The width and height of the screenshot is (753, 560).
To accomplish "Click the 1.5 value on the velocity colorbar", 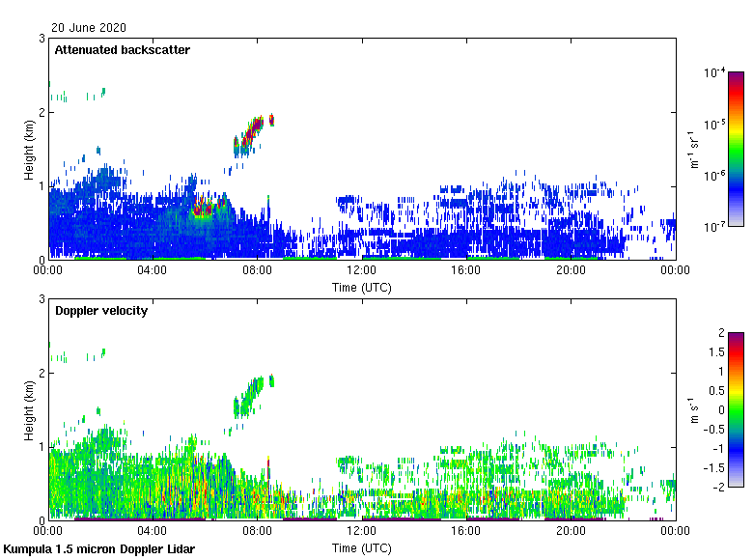I will (x=716, y=352).
